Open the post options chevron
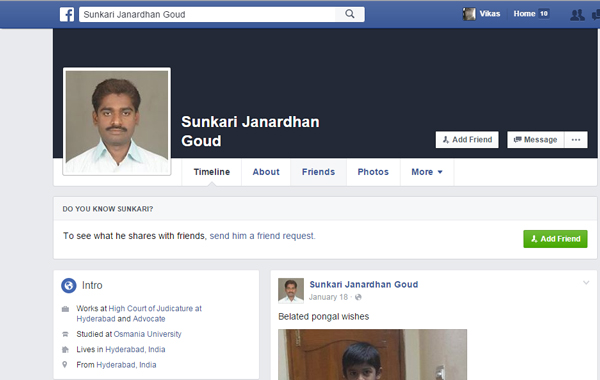The width and height of the screenshot is (600, 380). [586, 283]
